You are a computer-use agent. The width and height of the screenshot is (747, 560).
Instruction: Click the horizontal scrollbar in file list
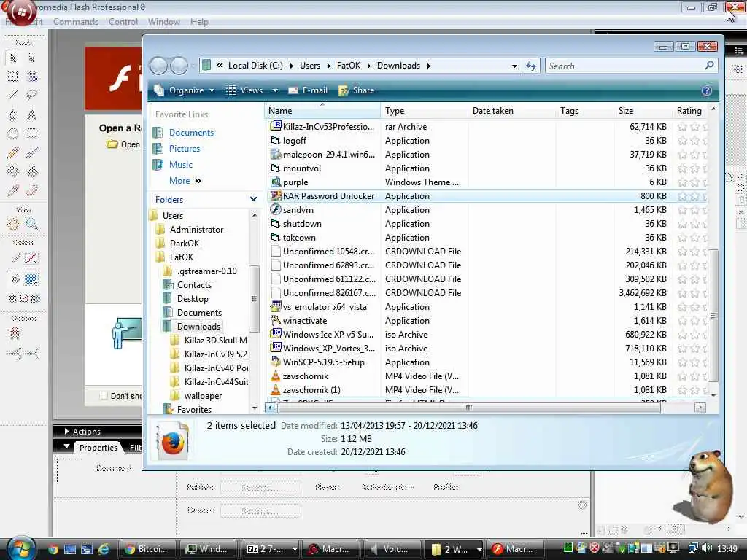click(469, 408)
